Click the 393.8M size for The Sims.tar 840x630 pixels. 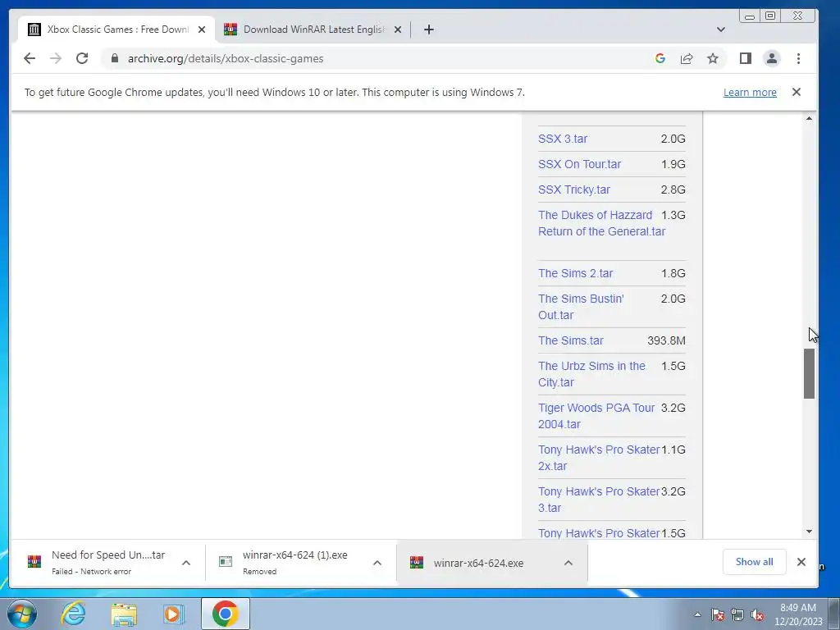click(x=666, y=340)
